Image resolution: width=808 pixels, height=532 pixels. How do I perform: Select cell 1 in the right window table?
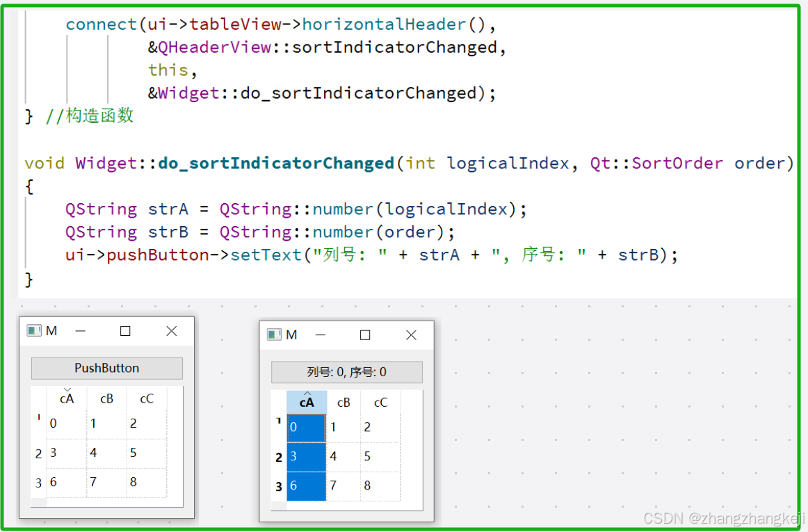[x=344, y=428]
